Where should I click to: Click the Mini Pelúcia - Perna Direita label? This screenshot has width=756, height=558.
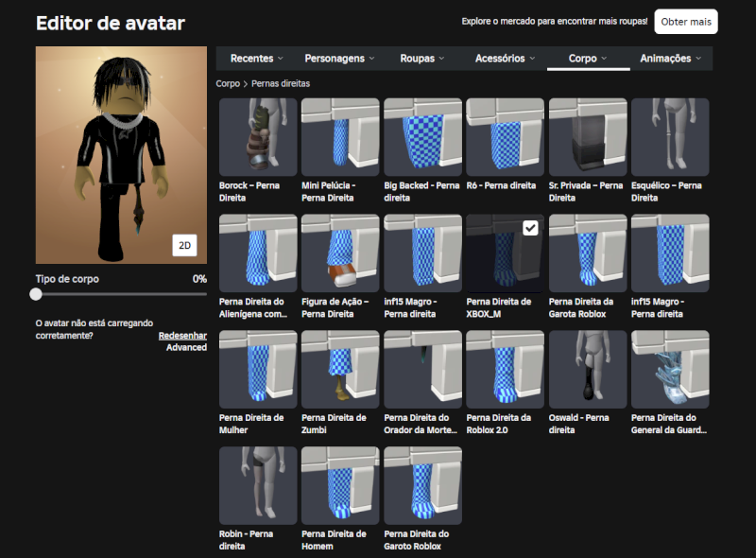click(328, 192)
